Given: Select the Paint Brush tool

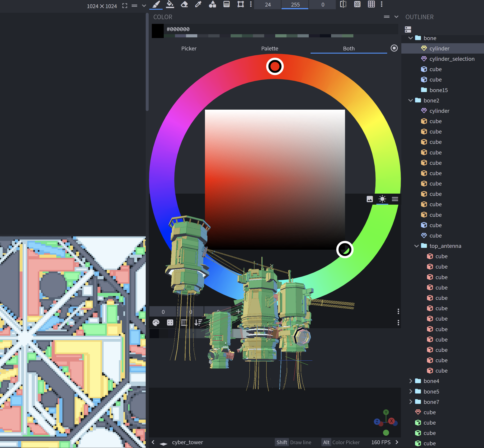Looking at the screenshot, I should pyautogui.click(x=156, y=4).
